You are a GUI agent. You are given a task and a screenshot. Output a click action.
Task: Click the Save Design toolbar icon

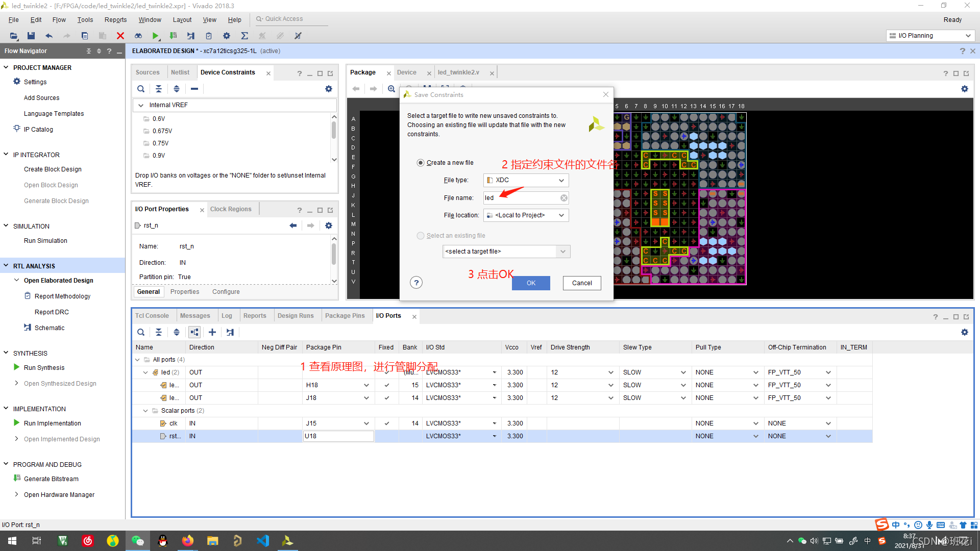31,36
